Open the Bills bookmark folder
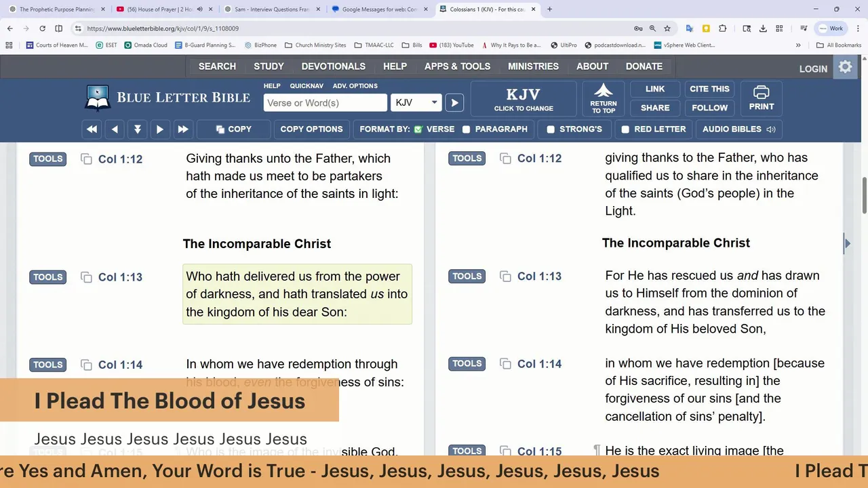Image resolution: width=868 pixels, height=488 pixels. pos(412,45)
